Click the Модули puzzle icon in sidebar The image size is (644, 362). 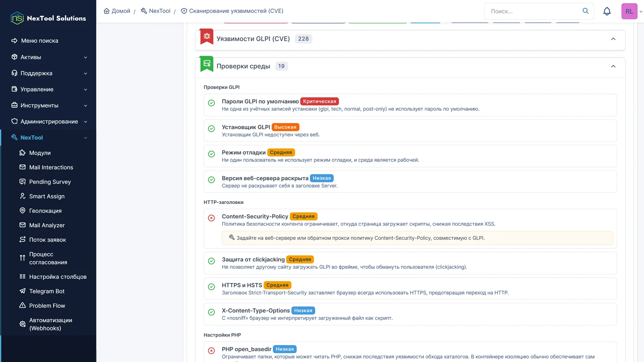(23, 153)
